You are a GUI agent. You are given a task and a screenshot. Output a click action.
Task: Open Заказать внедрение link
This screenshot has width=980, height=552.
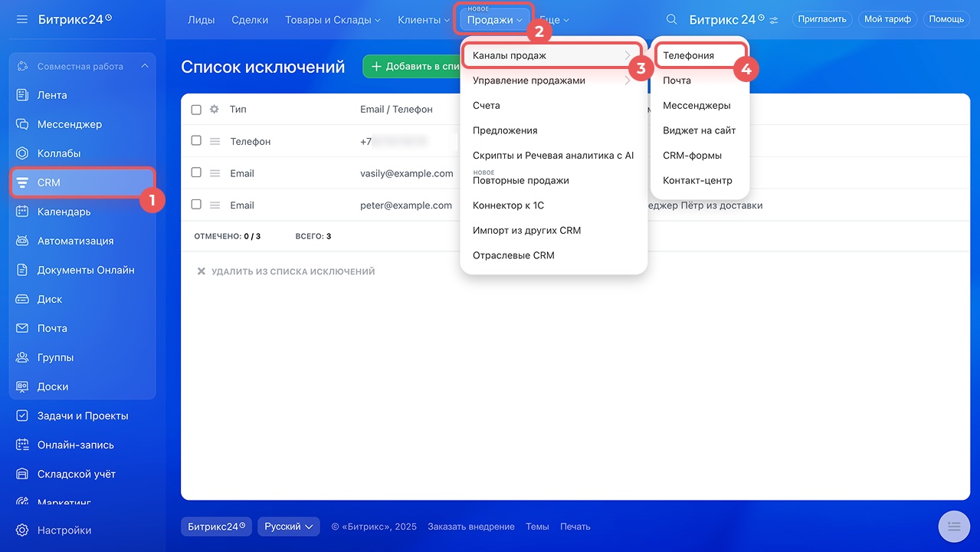(471, 527)
